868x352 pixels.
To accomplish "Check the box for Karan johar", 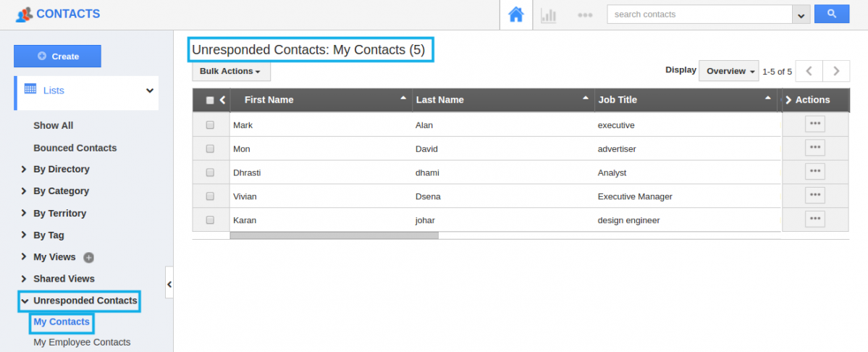I will [x=210, y=220].
